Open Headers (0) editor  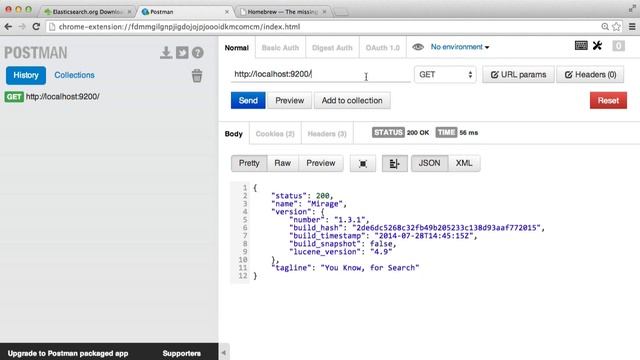(590, 75)
